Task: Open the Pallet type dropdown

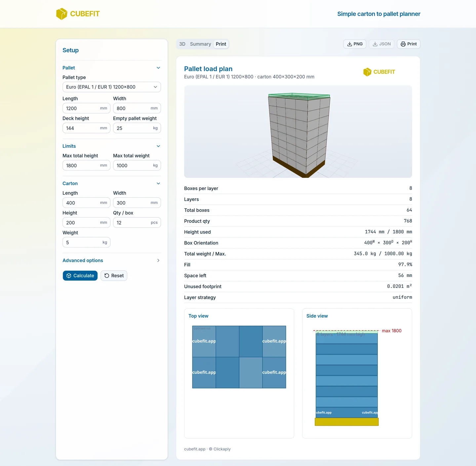Action: click(112, 87)
